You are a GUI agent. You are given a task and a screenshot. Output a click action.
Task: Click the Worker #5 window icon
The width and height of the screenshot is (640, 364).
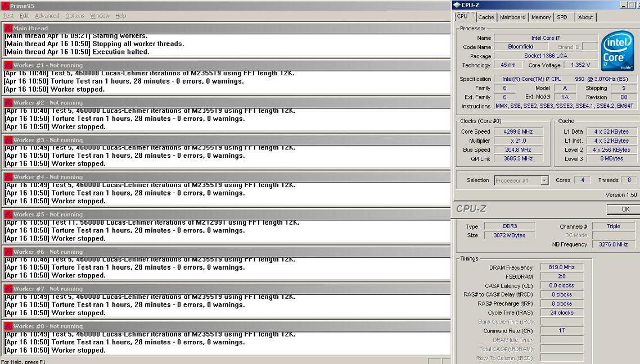(8, 215)
